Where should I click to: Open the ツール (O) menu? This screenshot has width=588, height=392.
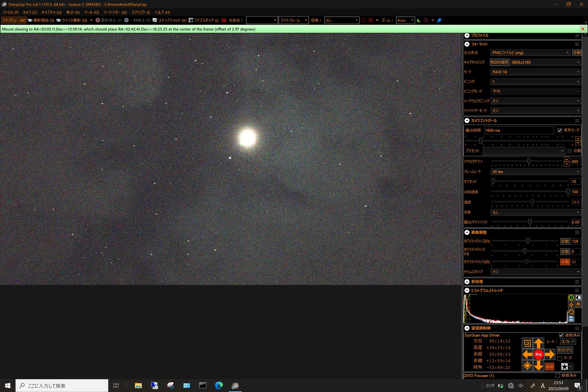pos(92,12)
